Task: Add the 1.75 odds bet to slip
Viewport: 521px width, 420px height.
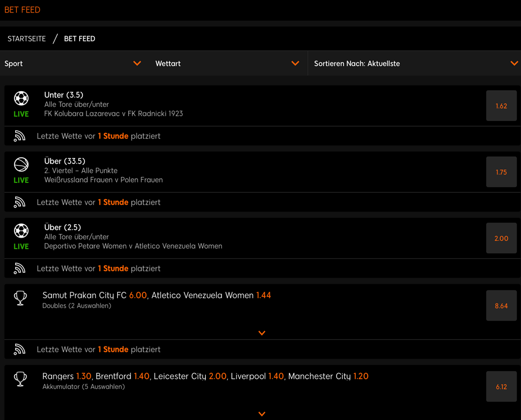Action: coord(501,172)
